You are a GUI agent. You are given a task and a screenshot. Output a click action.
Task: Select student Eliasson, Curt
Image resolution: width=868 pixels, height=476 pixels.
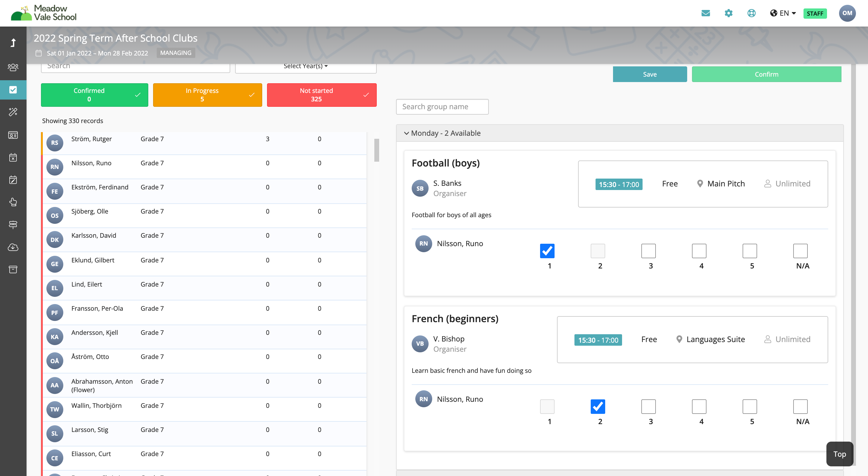click(x=204, y=458)
